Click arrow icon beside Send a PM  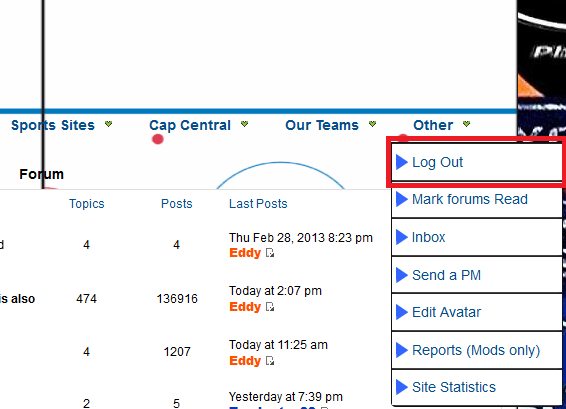click(402, 275)
